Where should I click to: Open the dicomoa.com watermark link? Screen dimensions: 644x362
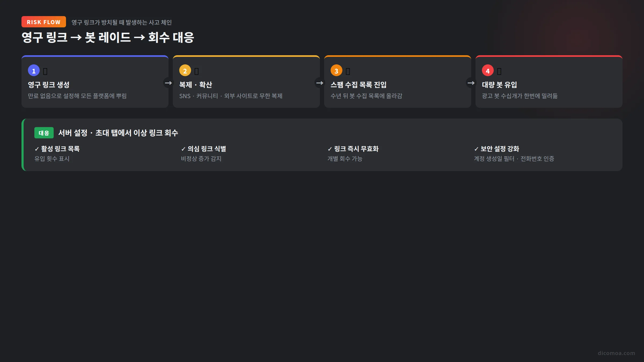pyautogui.click(x=616, y=353)
